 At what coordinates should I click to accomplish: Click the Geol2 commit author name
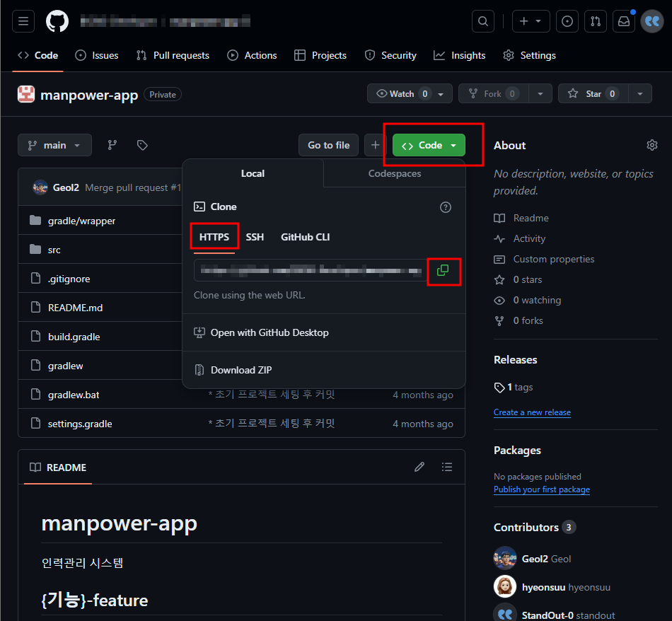[66, 187]
